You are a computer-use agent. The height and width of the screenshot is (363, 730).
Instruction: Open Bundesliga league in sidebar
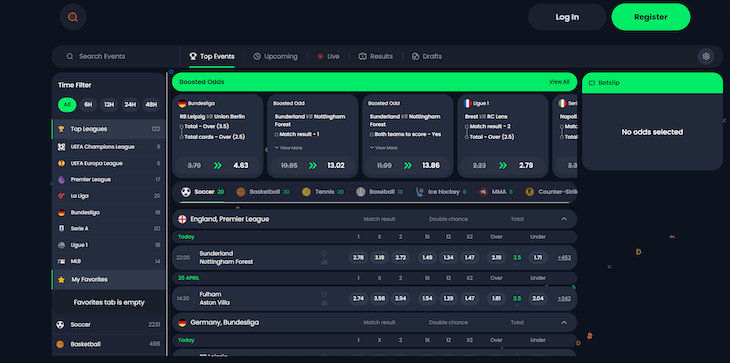click(x=108, y=212)
